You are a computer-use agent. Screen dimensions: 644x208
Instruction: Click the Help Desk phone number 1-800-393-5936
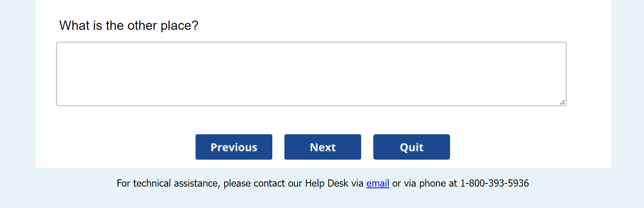click(495, 183)
